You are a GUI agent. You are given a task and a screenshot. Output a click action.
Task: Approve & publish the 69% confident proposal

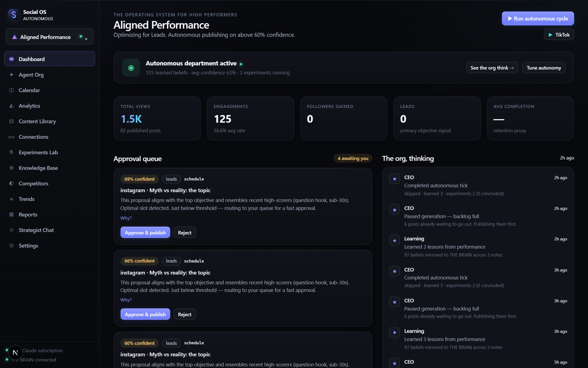[145, 233]
